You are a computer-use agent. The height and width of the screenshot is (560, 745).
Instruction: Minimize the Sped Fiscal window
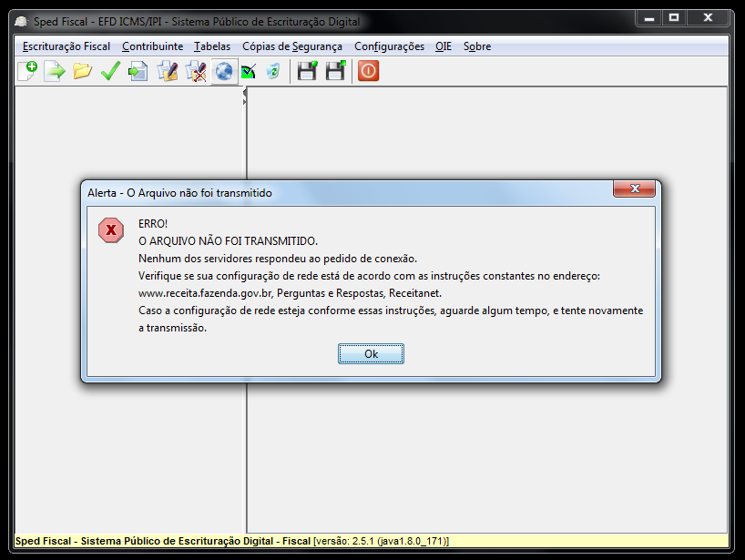(x=649, y=18)
